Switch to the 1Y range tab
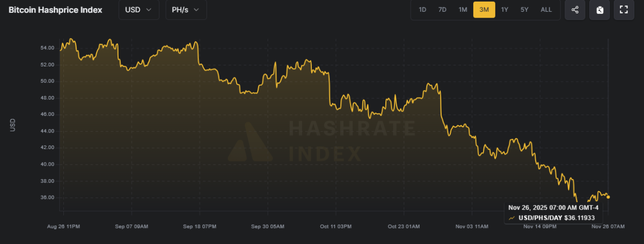This screenshot has width=644, height=244. (x=504, y=10)
